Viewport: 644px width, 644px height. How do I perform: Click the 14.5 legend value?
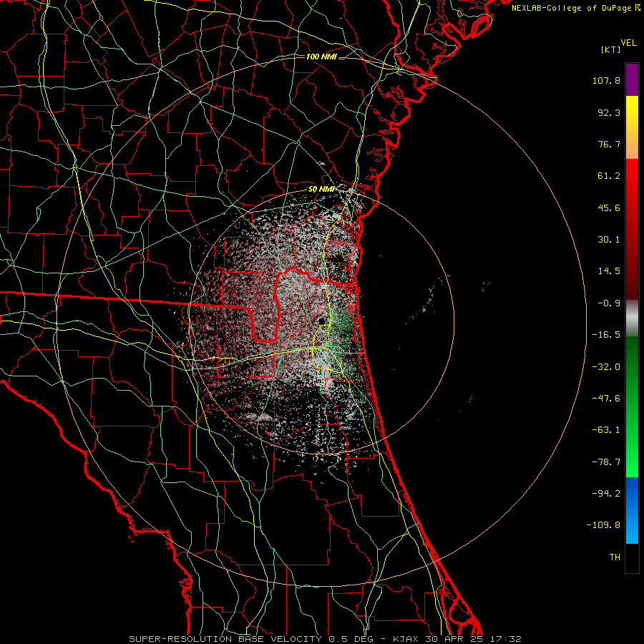tap(609, 271)
